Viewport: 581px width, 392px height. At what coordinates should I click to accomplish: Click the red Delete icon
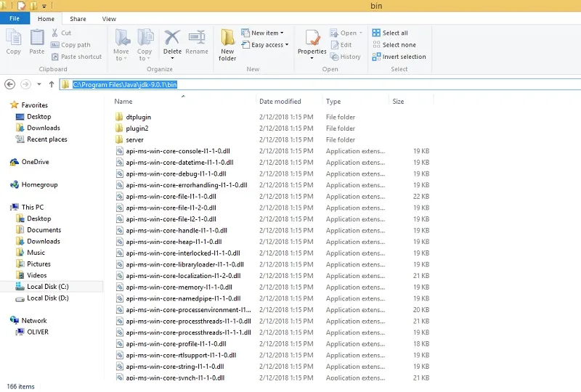pyautogui.click(x=172, y=38)
